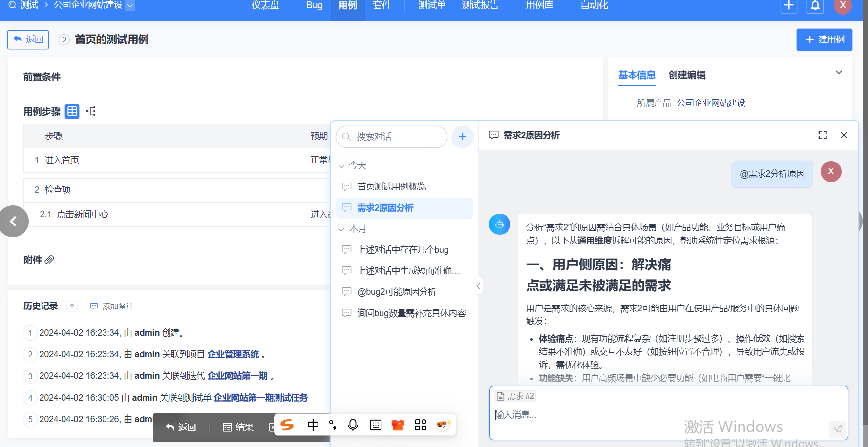This screenshot has width=868, height=447.
Task: Collapse the basic info panel chevron
Action: [839, 73]
